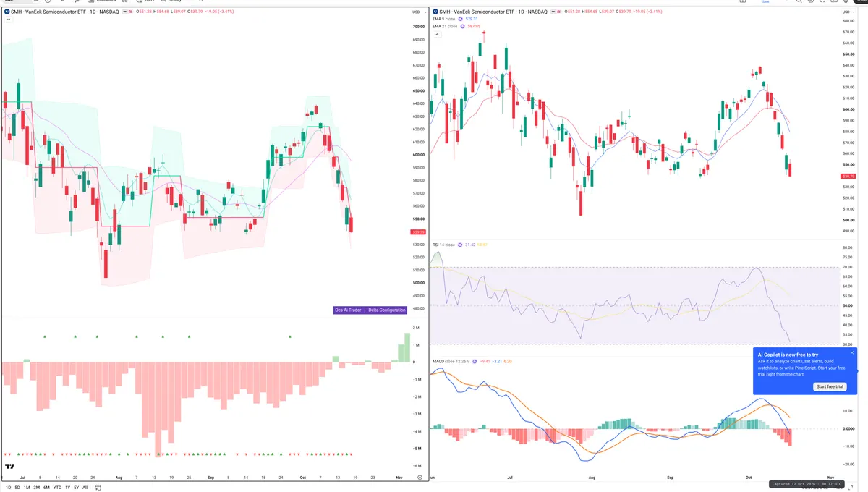Click the SMH logo in left chart legend
Screen dimensions: 868x492
[x=7, y=12]
